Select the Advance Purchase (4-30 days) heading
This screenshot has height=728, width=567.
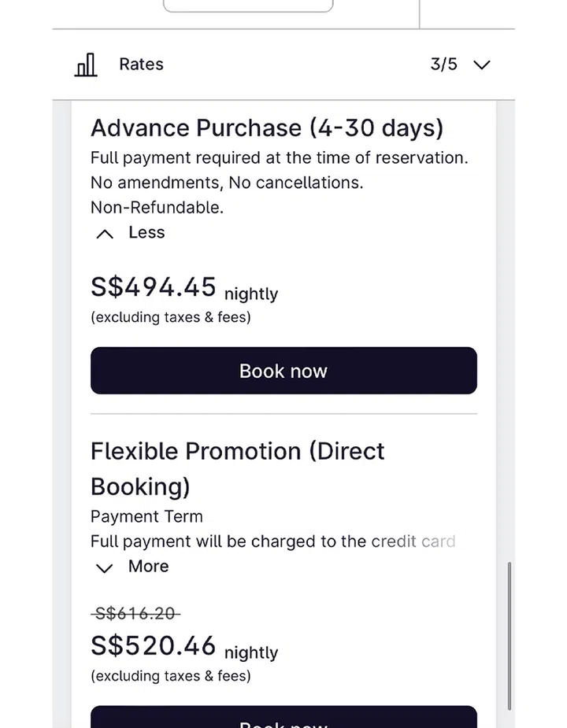[x=267, y=128]
